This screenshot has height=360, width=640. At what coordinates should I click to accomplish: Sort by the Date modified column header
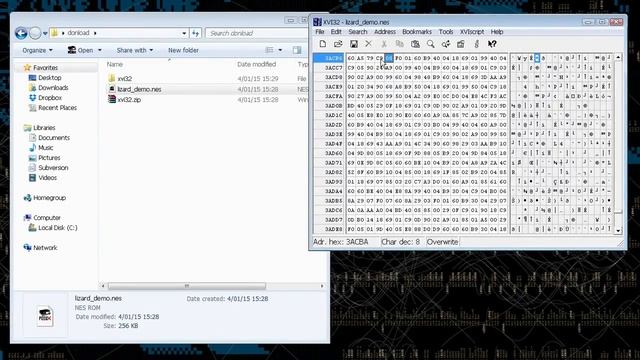[x=256, y=64]
